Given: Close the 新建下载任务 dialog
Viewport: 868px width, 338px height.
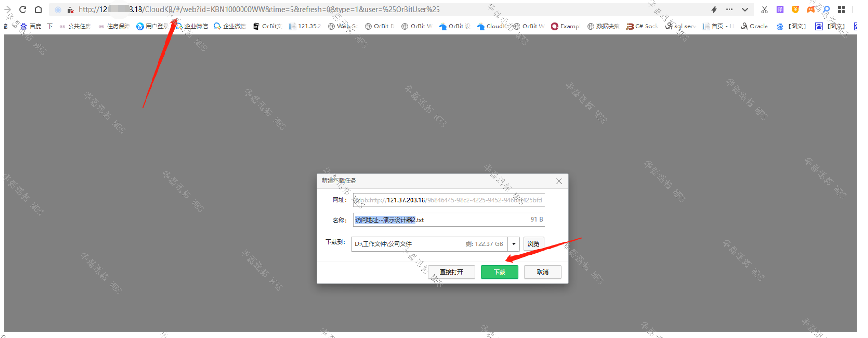Looking at the screenshot, I should [x=559, y=181].
